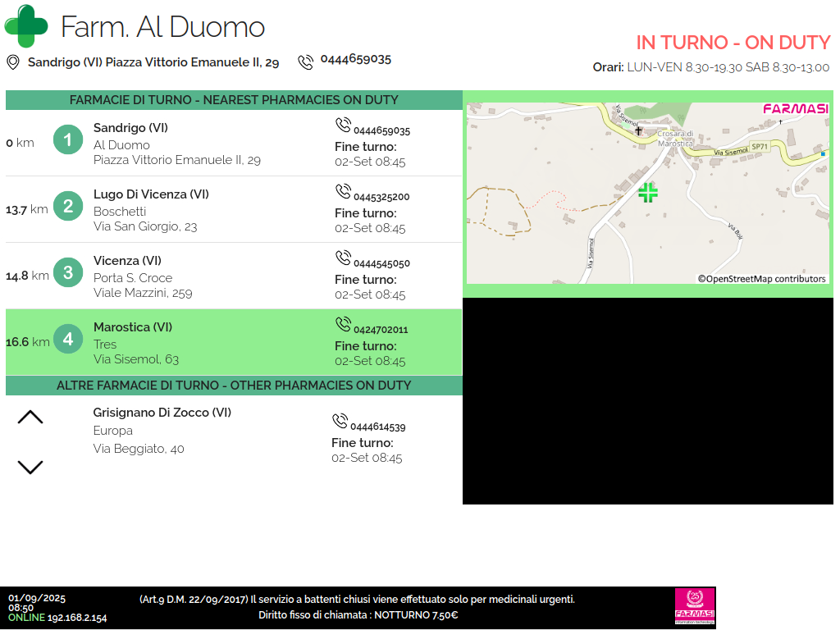Click the green cross marker on the map
The height and width of the screenshot is (630, 840).
(x=648, y=193)
